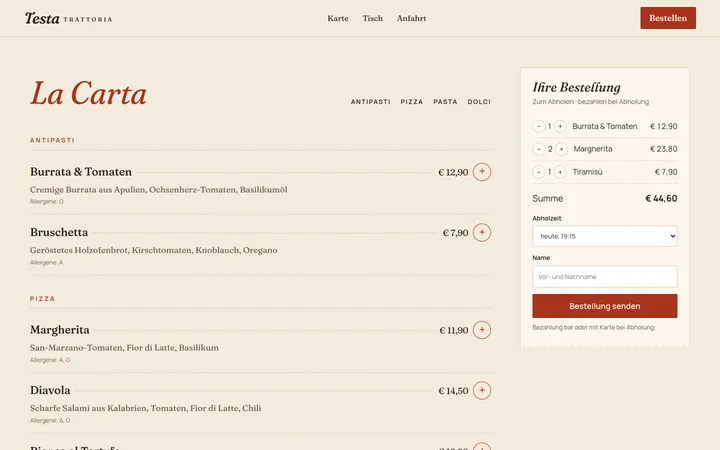
Task: Add Burrata & Tomaten to the order
Action: tap(482, 172)
